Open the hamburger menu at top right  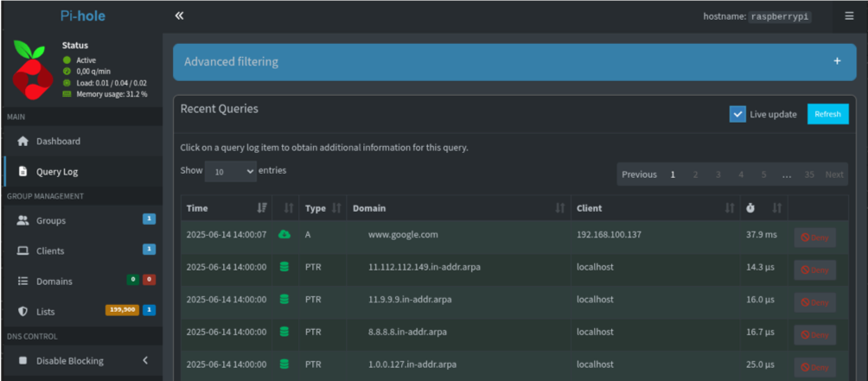pyautogui.click(x=849, y=16)
